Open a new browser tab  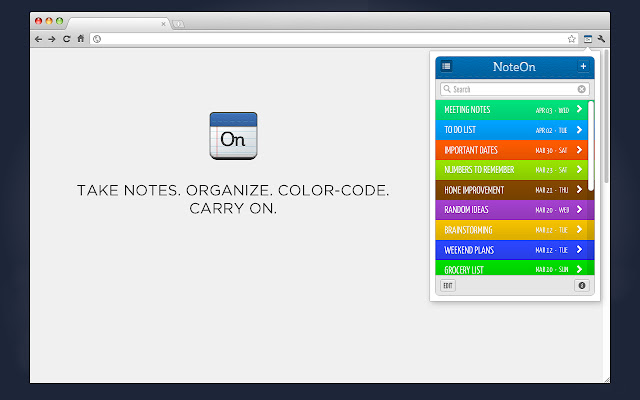point(178,24)
